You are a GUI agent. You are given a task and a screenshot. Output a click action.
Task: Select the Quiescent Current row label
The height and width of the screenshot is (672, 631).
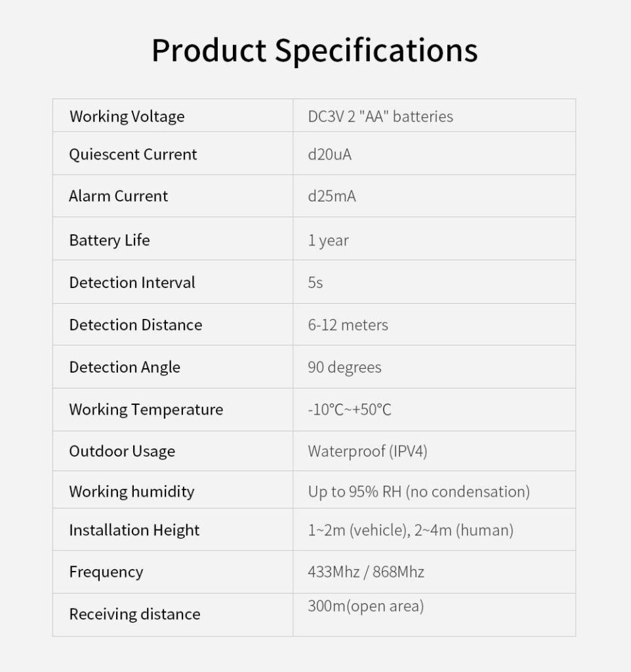tap(133, 155)
